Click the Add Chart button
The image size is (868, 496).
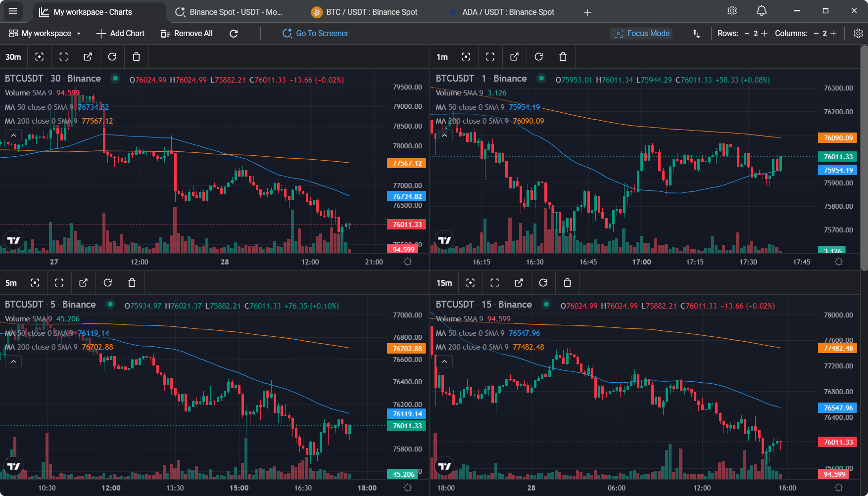[x=120, y=34]
